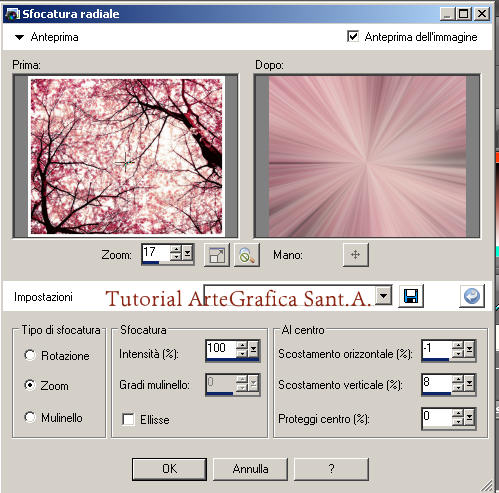Open the Impostazioni presets dropdown
Viewport: 499px width, 493px height.
tap(384, 296)
